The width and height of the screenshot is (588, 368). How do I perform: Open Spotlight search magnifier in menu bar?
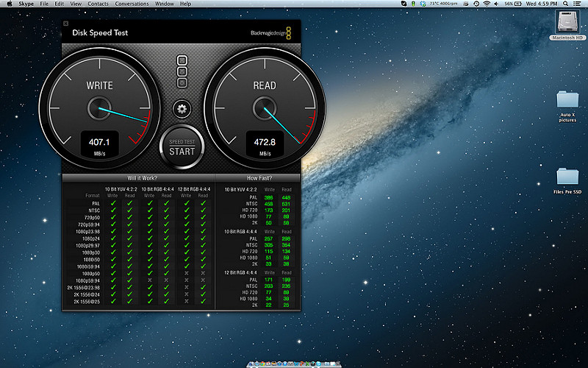tap(567, 4)
